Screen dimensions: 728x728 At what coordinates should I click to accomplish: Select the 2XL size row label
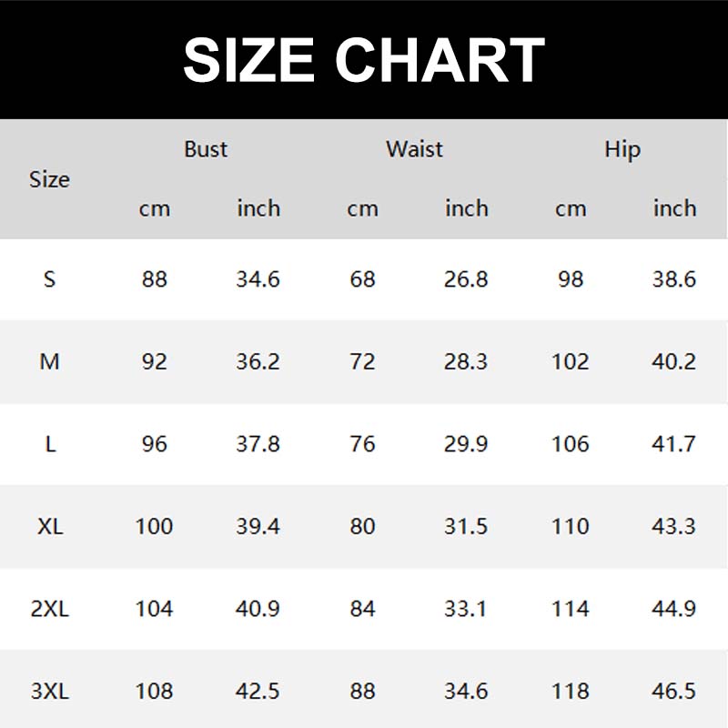tap(50, 609)
